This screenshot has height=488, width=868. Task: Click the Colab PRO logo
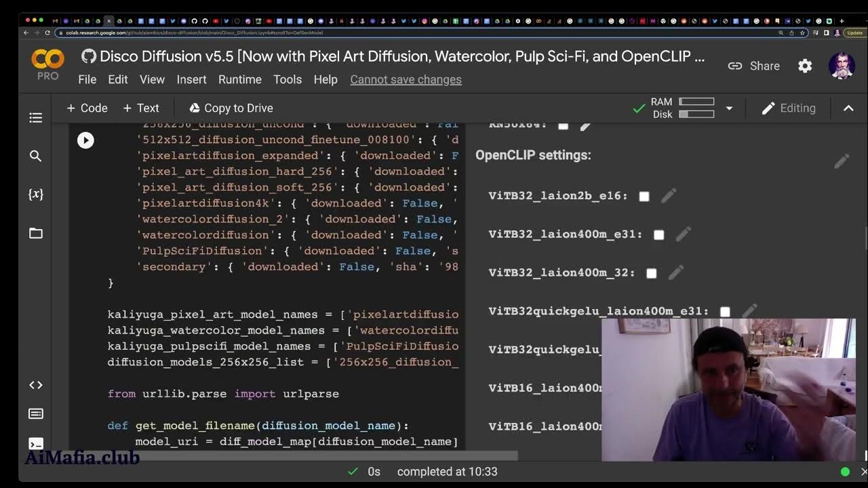[47, 65]
